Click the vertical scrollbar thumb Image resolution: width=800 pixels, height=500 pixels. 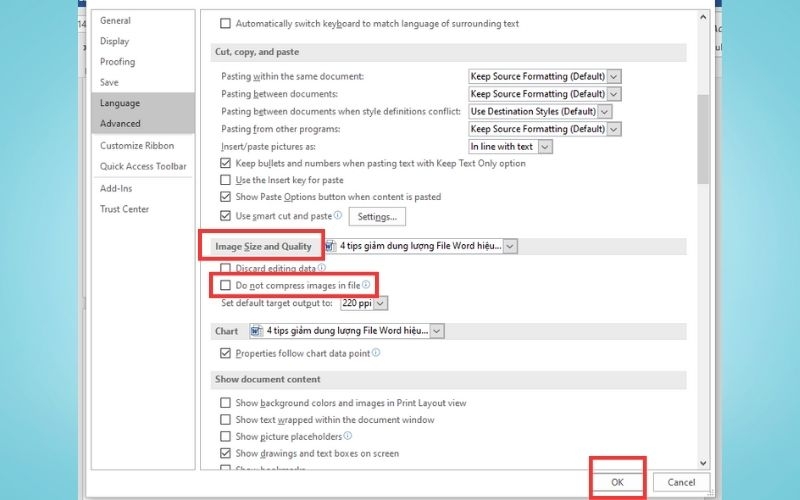pos(703,139)
